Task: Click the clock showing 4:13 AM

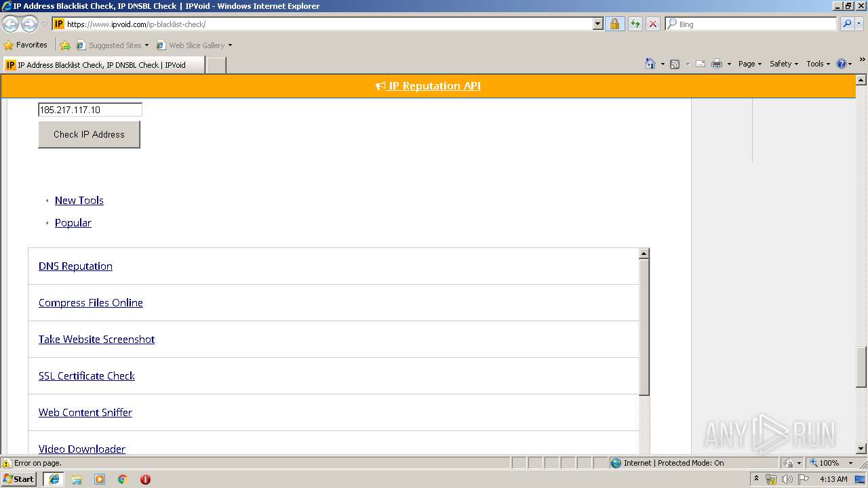Action: coord(833,479)
